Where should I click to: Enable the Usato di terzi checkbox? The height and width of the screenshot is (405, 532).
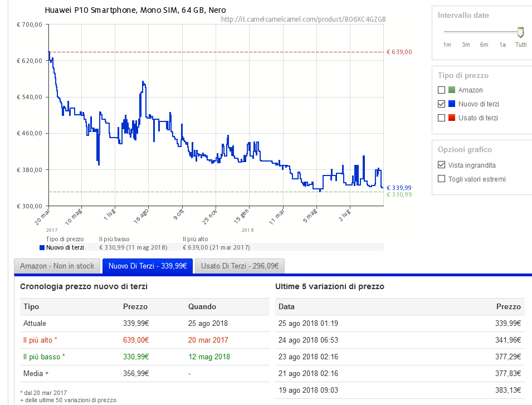pyautogui.click(x=442, y=118)
